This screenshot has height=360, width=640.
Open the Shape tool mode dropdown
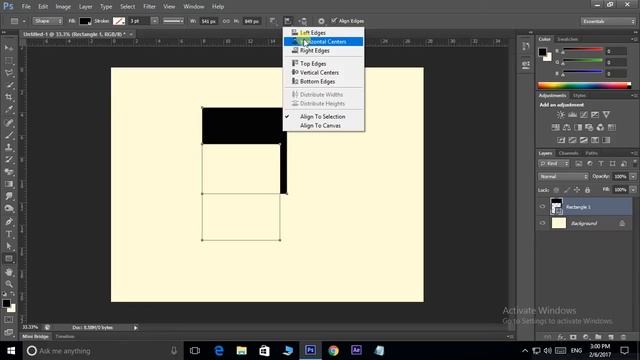pos(48,21)
